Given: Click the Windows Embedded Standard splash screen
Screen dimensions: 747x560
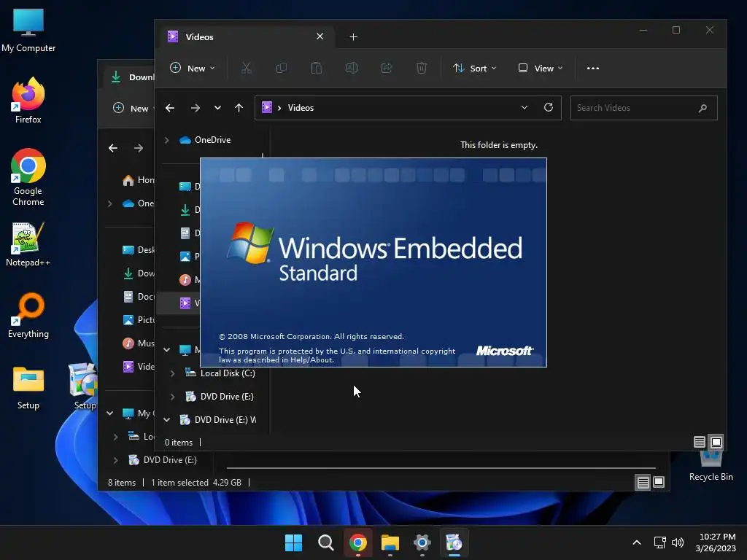Looking at the screenshot, I should pyautogui.click(x=373, y=262).
